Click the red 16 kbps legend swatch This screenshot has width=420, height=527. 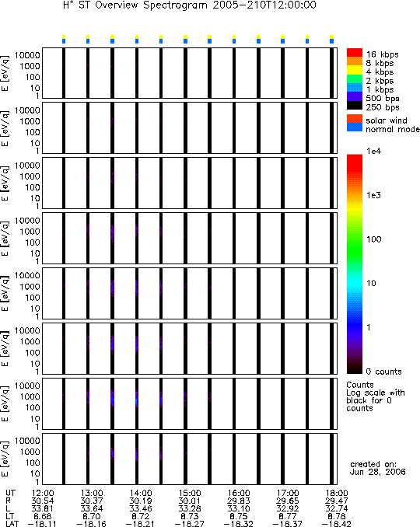[x=355, y=53]
